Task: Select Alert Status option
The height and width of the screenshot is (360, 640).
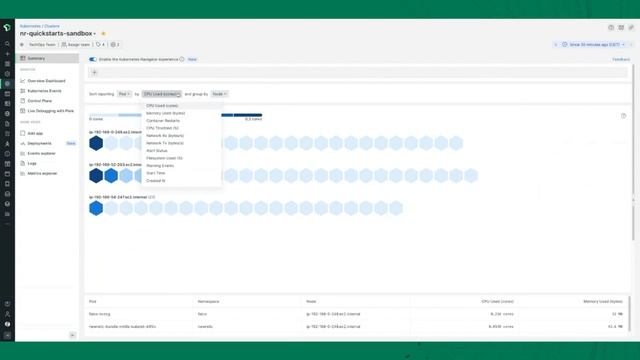Action: click(182, 151)
